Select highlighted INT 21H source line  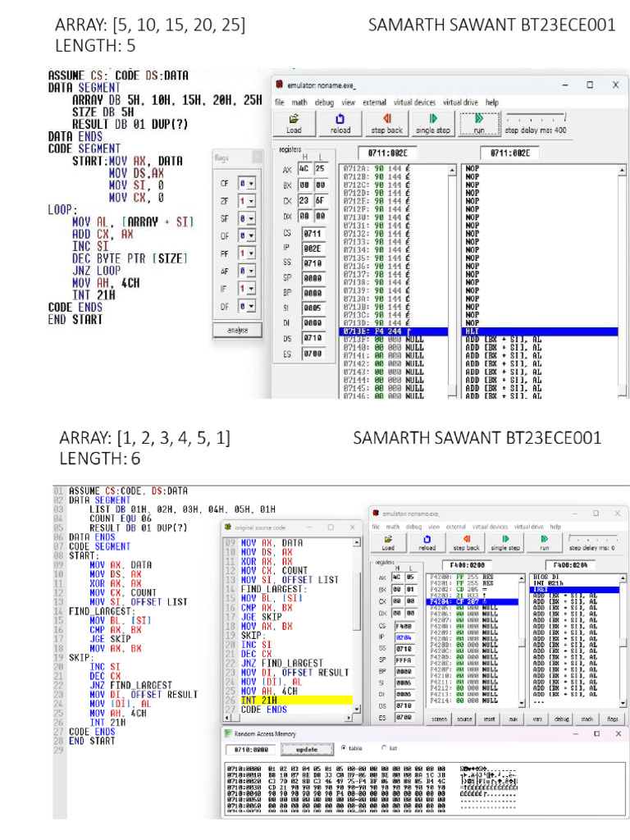pos(295,700)
